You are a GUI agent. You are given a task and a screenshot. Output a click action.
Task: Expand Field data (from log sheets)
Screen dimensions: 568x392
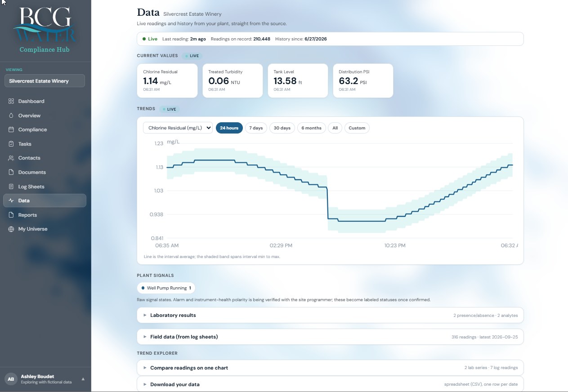tap(330, 337)
